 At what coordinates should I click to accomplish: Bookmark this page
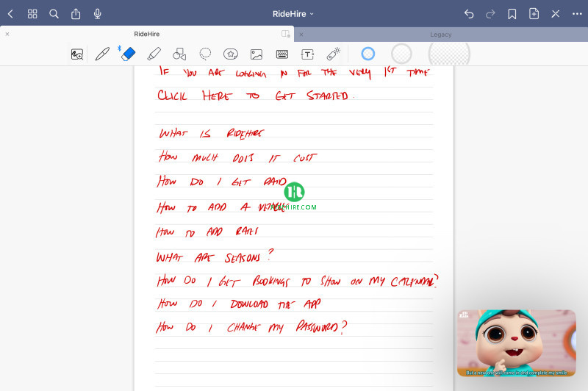tap(512, 14)
